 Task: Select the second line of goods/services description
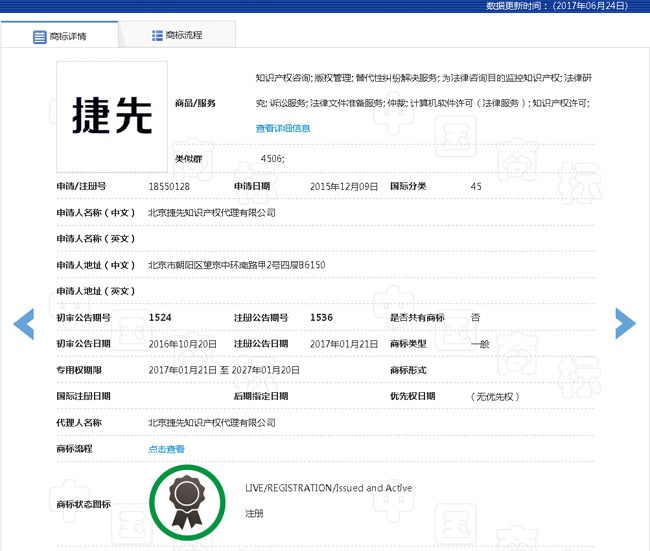[x=423, y=103]
